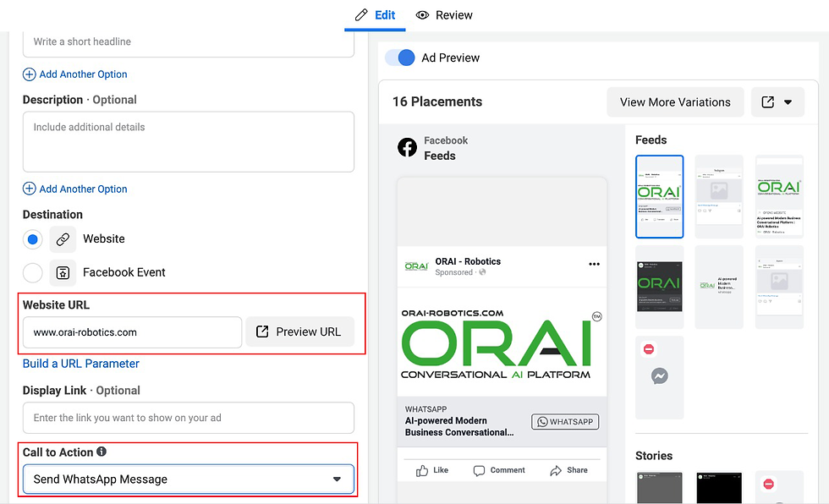Click the headline input field
Image resolution: width=829 pixels, height=504 pixels.
(188, 42)
